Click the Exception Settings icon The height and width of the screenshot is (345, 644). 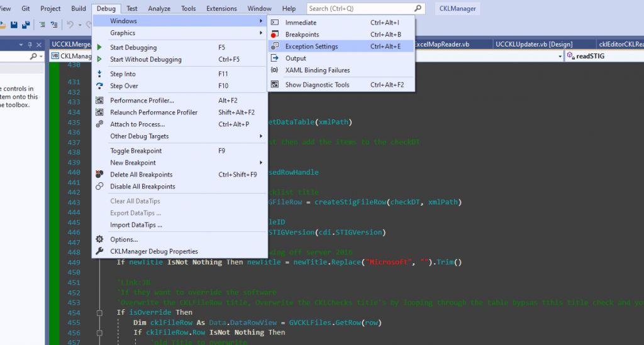coord(275,47)
